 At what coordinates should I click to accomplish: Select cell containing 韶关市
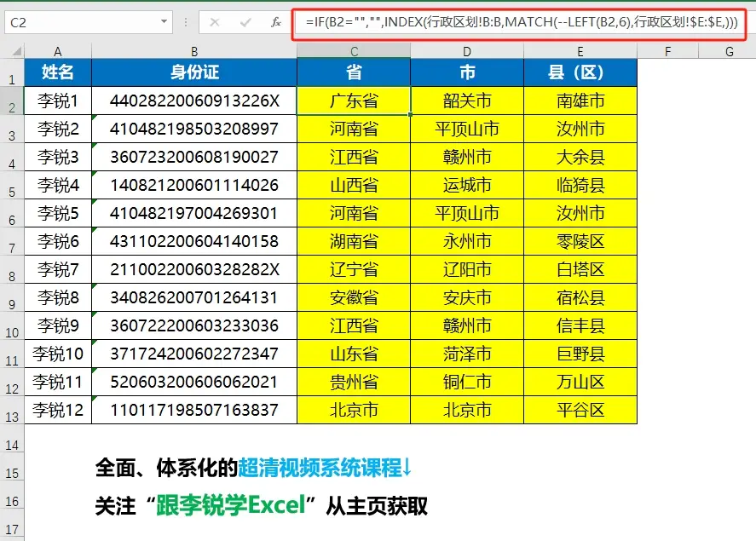click(x=467, y=101)
